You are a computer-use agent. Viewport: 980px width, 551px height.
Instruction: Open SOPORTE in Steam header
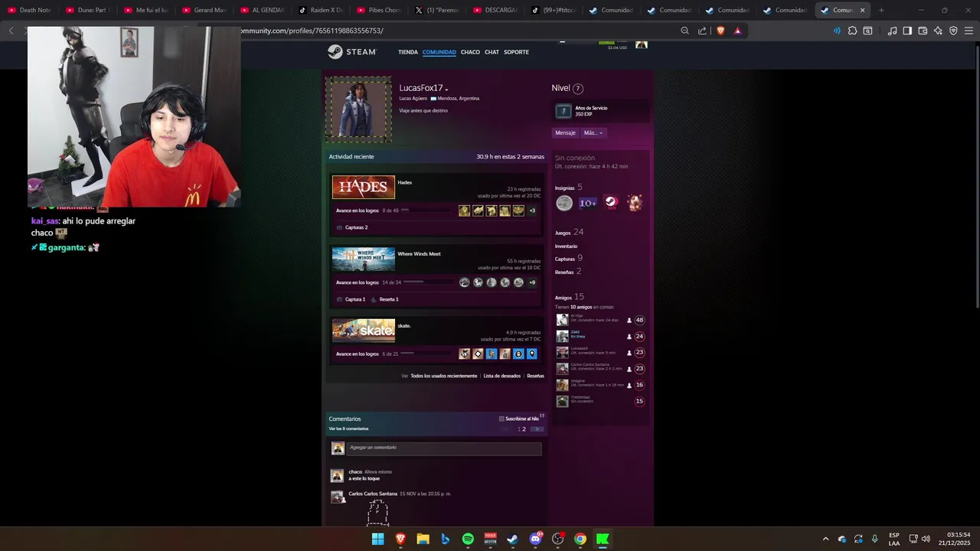(x=516, y=52)
